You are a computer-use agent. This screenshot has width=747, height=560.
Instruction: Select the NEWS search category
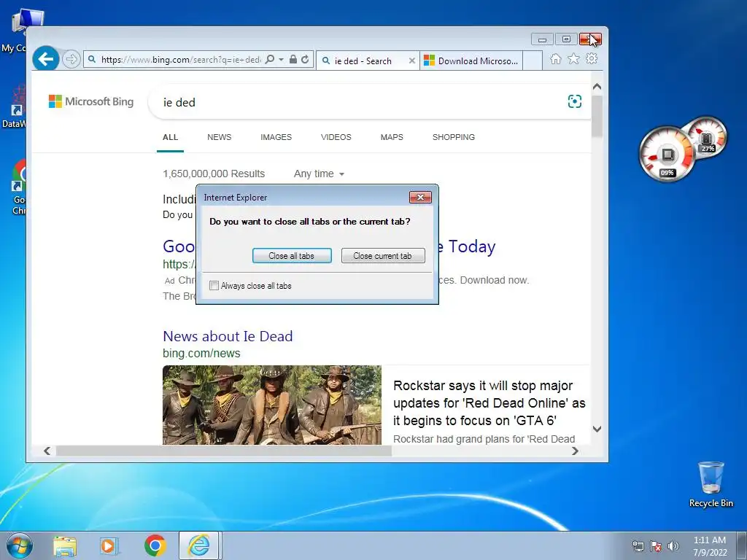click(x=219, y=137)
